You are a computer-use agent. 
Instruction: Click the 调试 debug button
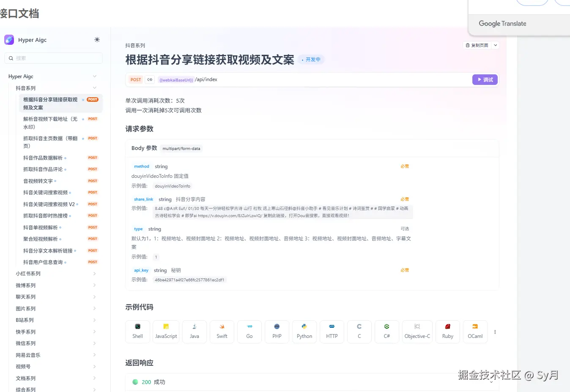(x=485, y=79)
